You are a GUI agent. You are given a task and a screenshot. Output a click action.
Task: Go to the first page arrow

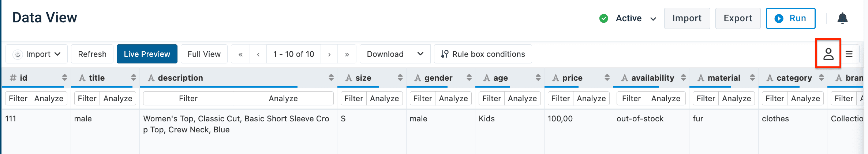[240, 54]
